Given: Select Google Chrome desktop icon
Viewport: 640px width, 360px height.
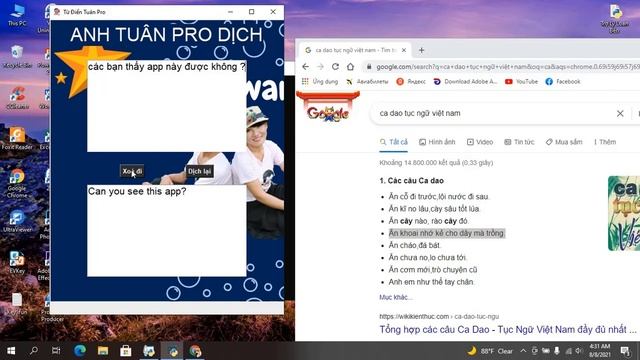Looking at the screenshot, I should (x=17, y=183).
